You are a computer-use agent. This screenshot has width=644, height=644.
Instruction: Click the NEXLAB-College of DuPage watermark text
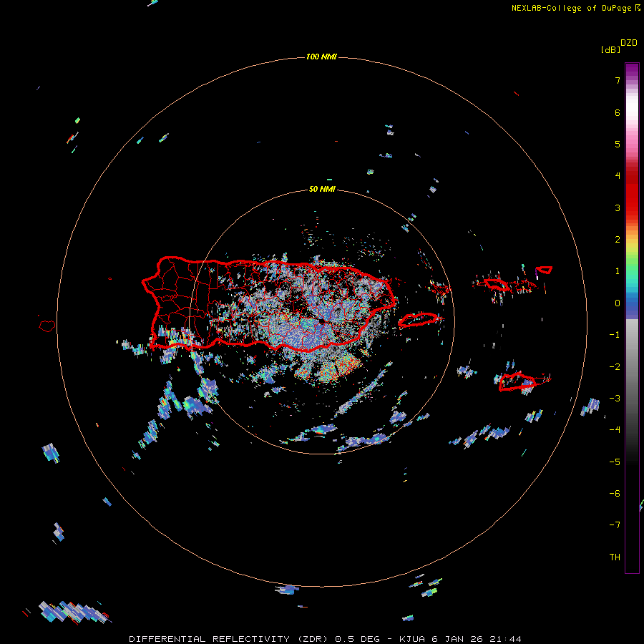tap(571, 8)
